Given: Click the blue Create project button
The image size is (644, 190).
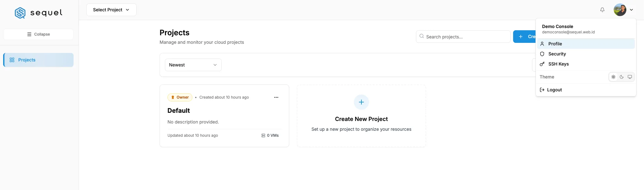Looking at the screenshot, I should 524,37.
